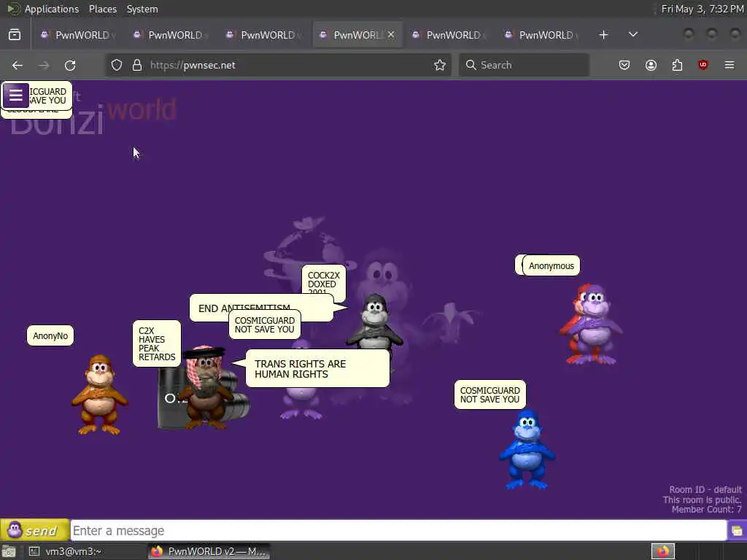
Task: Open the purple page hamburger menu
Action: pos(16,96)
